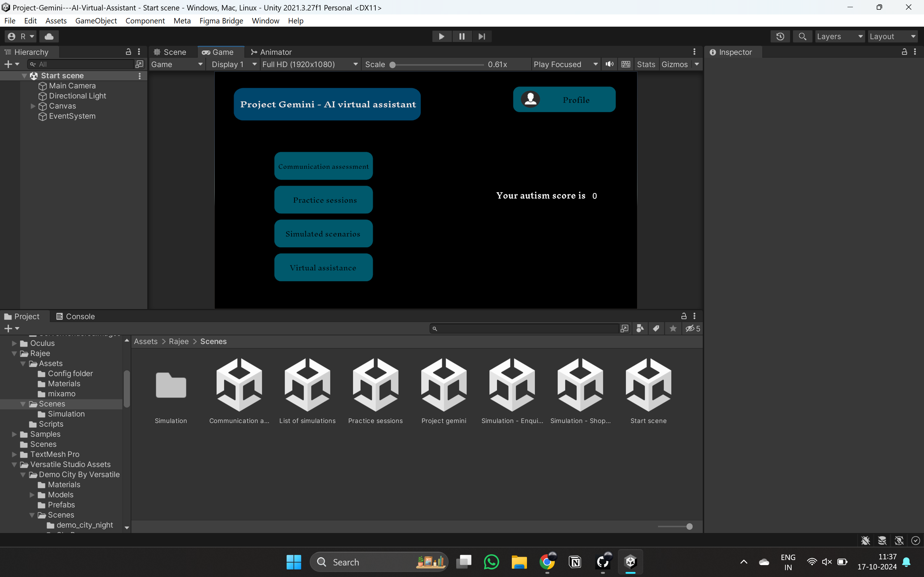Screen dimensions: 924x577
Task: Adjust the Game view Scale slider
Action: (393, 65)
